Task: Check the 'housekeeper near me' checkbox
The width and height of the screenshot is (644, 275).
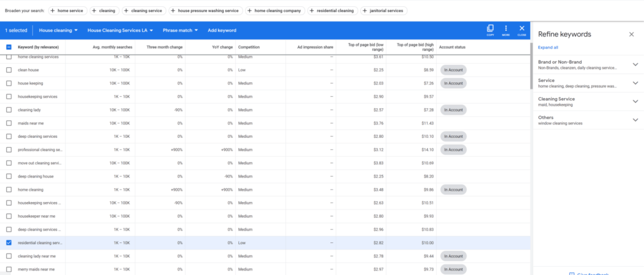Action: [x=9, y=216]
